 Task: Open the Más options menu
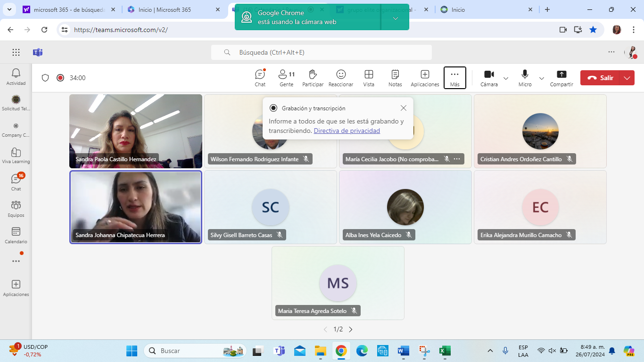(455, 78)
